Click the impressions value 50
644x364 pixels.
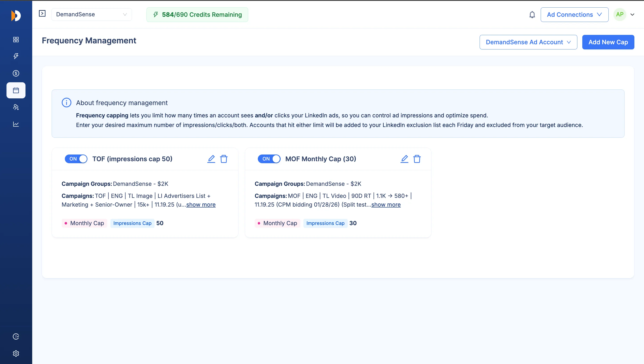point(160,223)
